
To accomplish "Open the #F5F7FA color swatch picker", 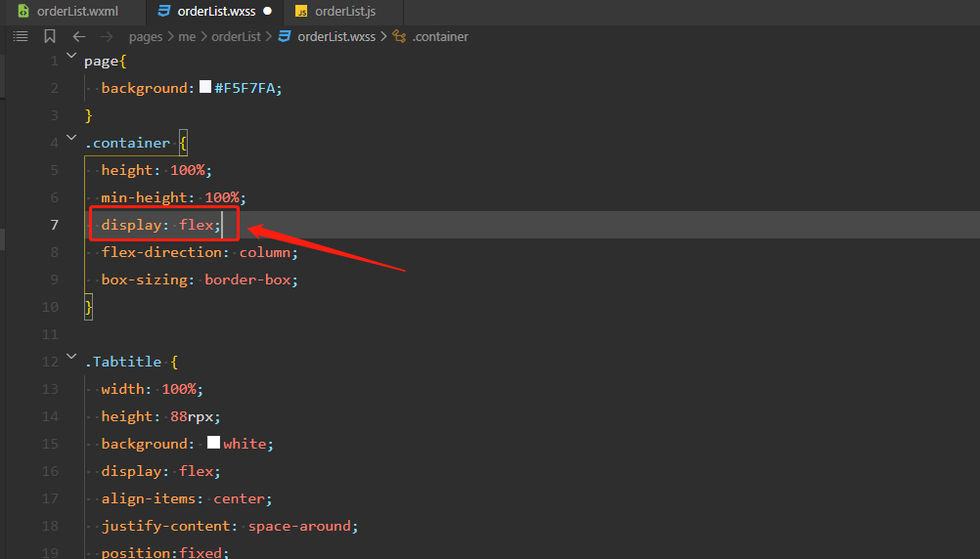I will pyautogui.click(x=205, y=87).
